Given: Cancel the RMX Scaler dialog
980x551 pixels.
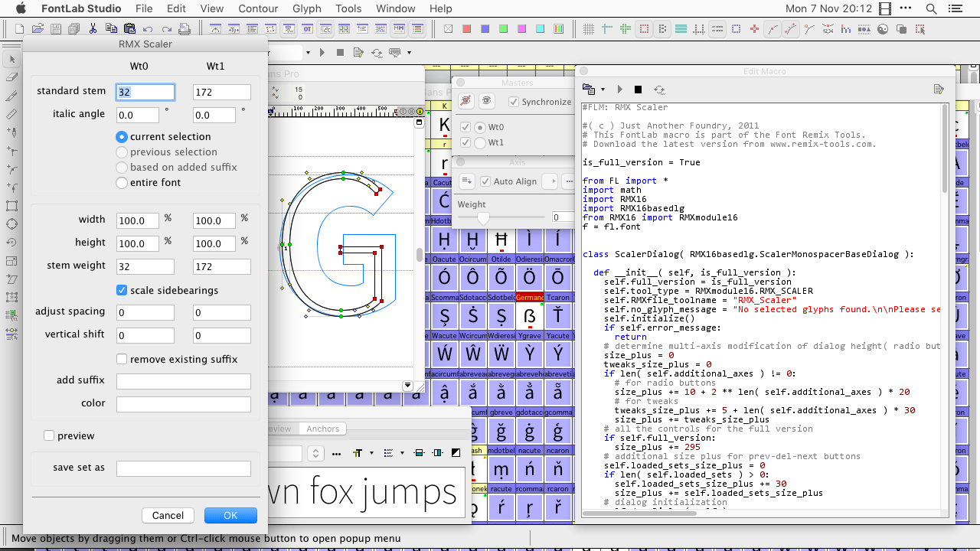Looking at the screenshot, I should click(x=168, y=515).
